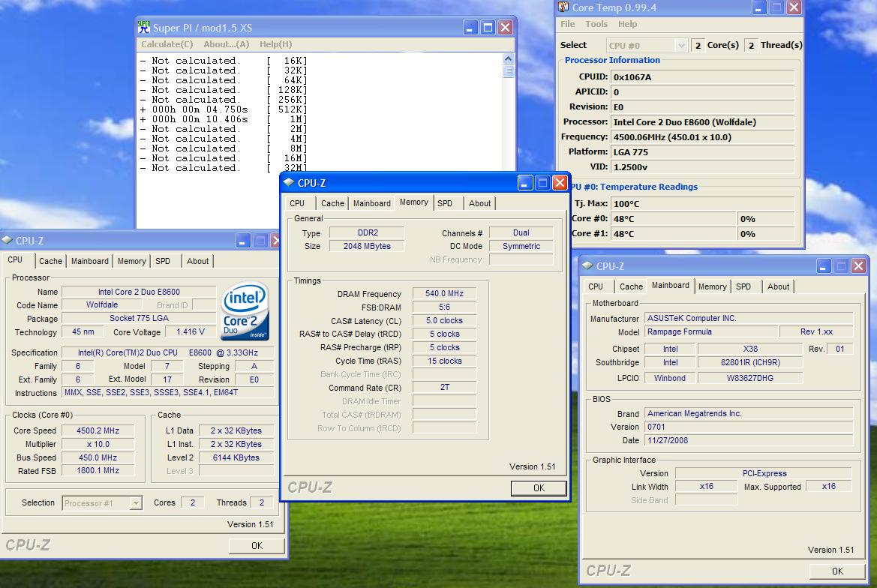Select CPU tab in left CPU-Z window
The width and height of the screenshot is (877, 588).
(15, 260)
